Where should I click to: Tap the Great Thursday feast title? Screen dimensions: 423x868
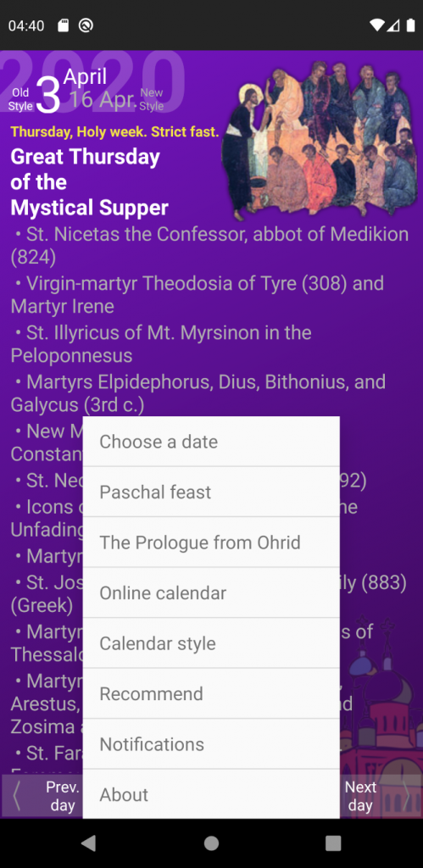tap(89, 182)
